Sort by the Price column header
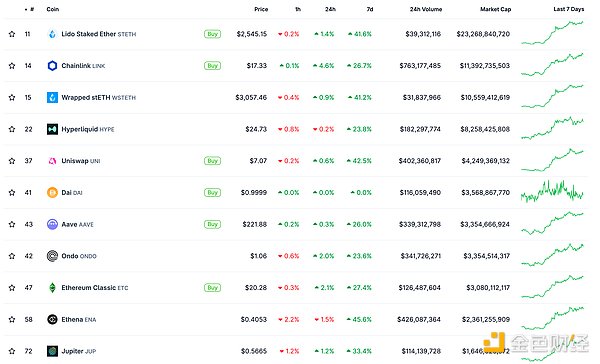The image size is (600, 364). 261,9
